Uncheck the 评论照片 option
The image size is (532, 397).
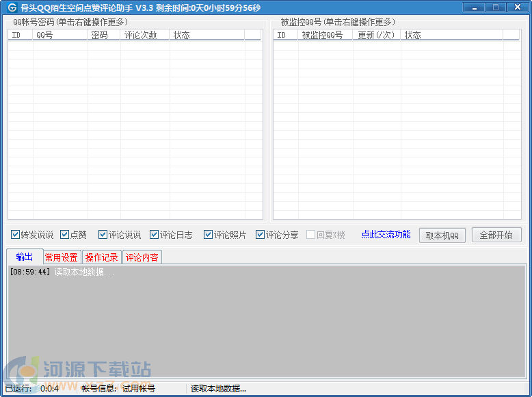point(208,235)
